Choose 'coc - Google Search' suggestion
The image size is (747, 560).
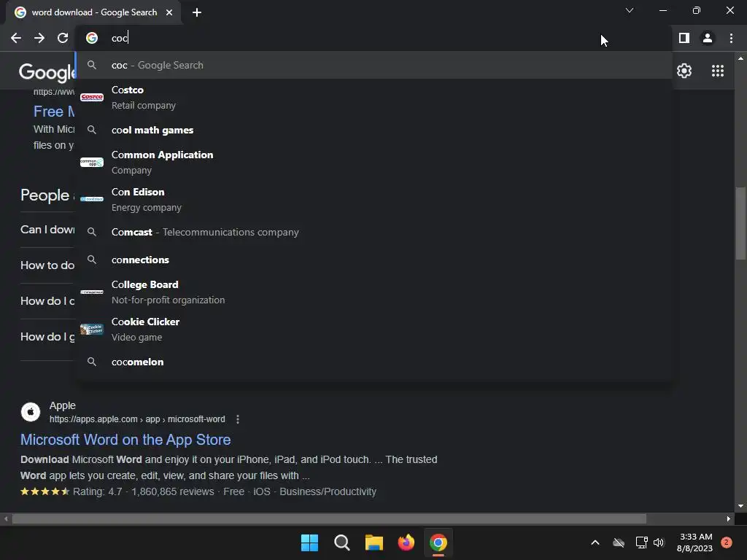click(x=374, y=65)
